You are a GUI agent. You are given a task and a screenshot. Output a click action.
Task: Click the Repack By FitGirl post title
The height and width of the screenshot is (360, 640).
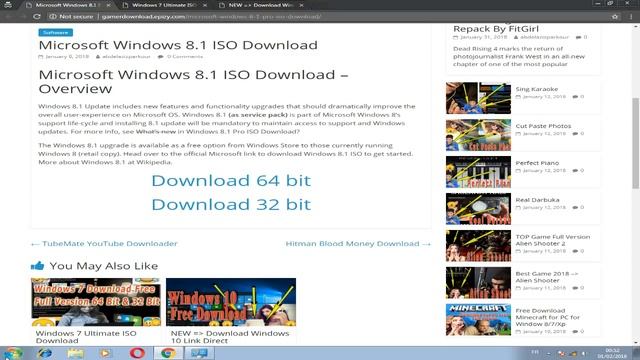[496, 29]
